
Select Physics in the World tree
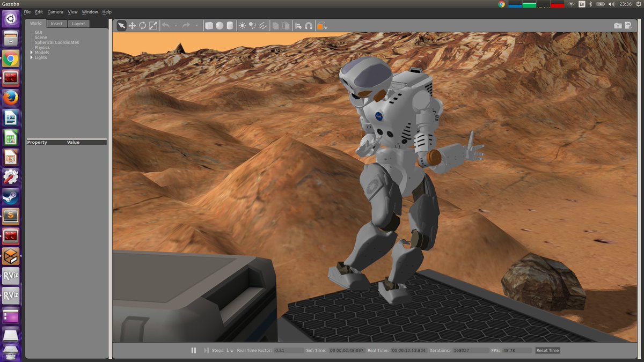(41, 47)
